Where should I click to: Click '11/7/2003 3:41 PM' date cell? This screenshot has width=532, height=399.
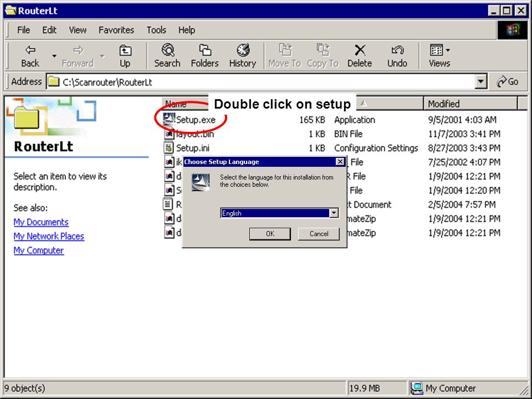coord(464,134)
